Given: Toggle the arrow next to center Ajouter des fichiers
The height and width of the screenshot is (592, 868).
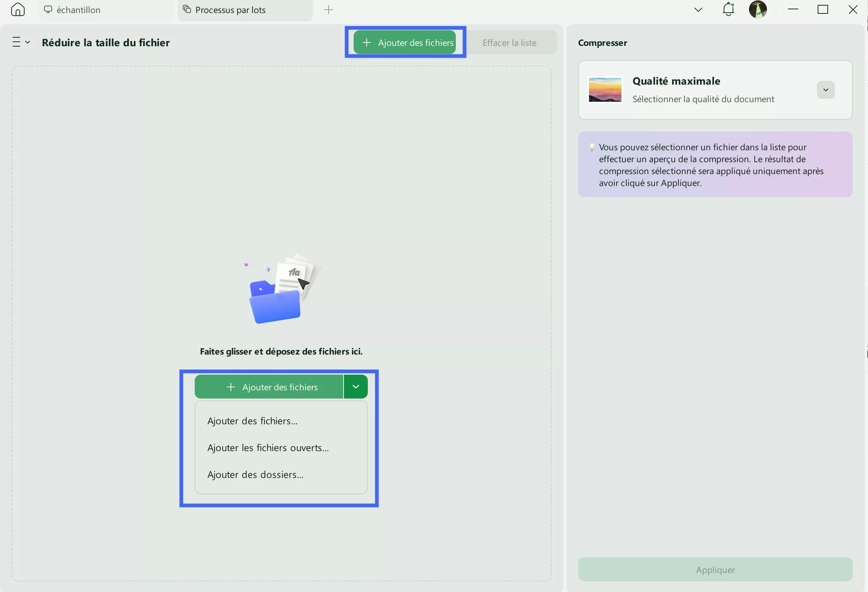Looking at the screenshot, I should click(355, 387).
